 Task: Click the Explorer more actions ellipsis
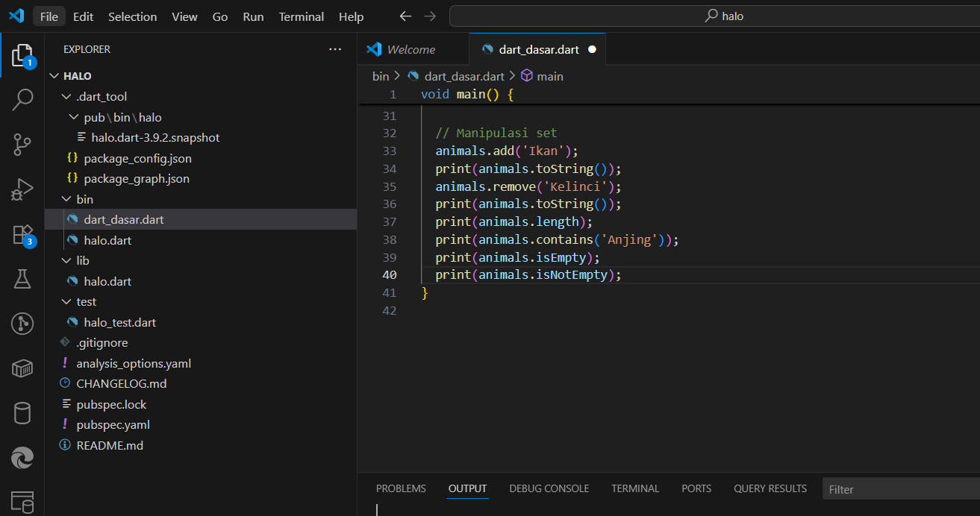pos(334,49)
